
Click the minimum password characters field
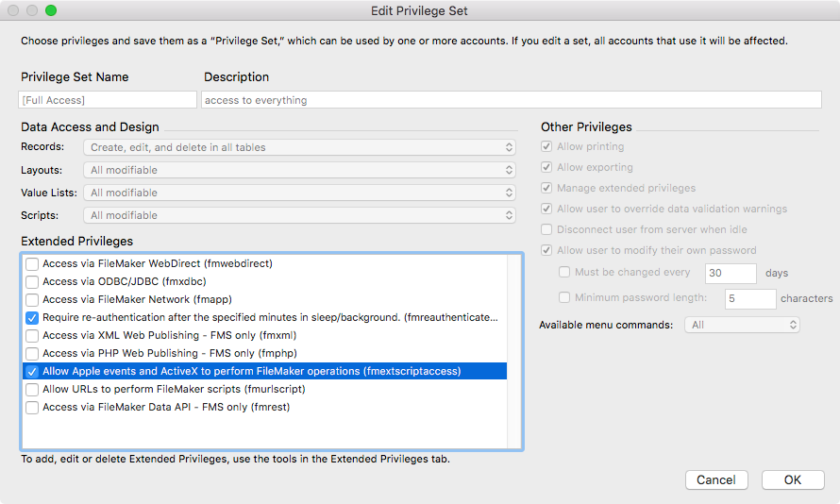point(750,298)
